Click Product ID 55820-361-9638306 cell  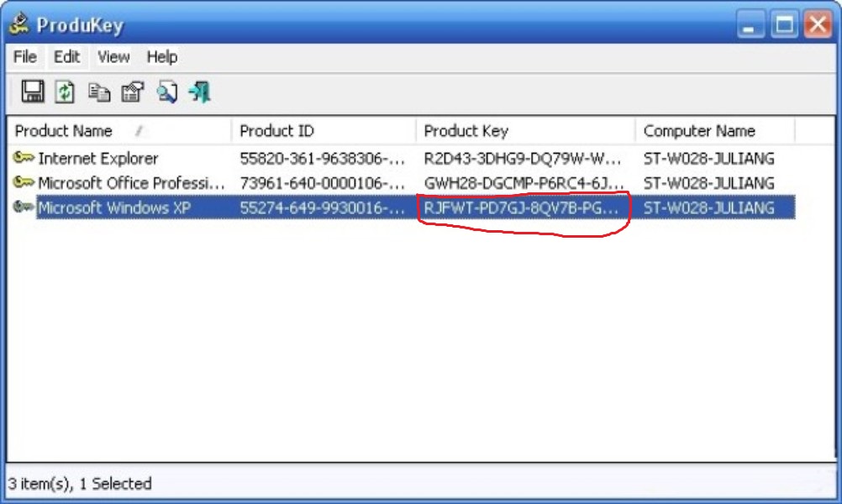pyautogui.click(x=322, y=158)
